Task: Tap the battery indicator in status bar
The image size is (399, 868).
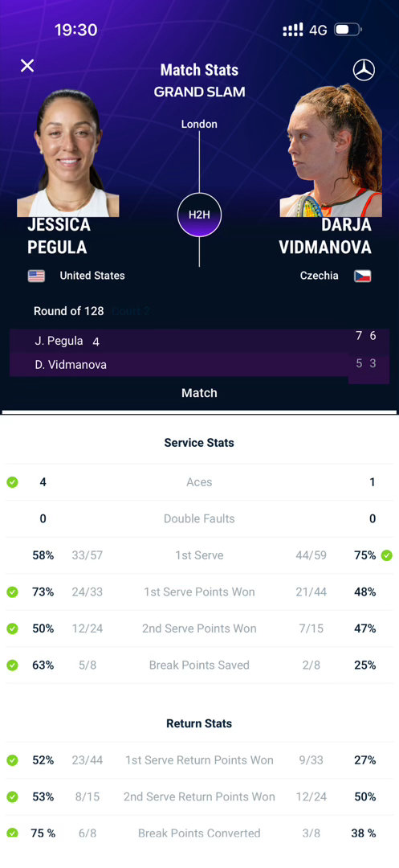Action: point(347,30)
